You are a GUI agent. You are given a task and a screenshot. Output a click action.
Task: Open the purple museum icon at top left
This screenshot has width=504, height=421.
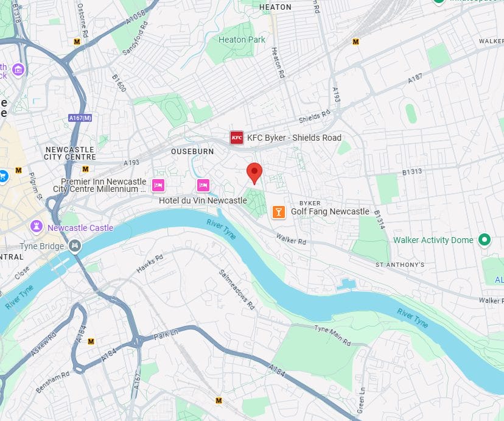point(18,69)
